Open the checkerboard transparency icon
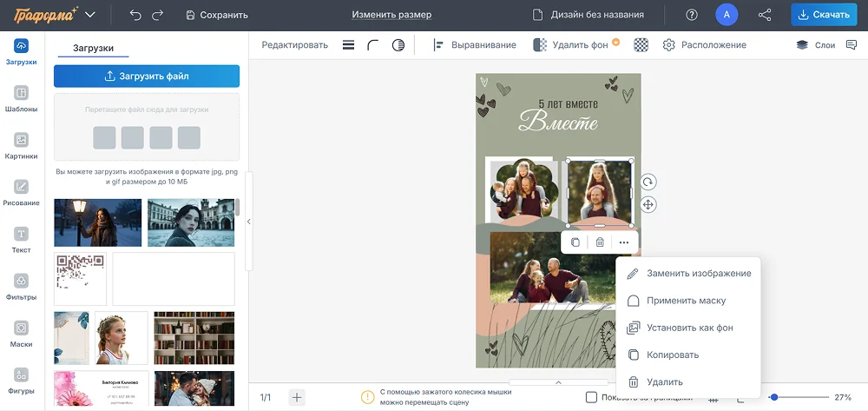868x411 pixels. click(x=641, y=45)
